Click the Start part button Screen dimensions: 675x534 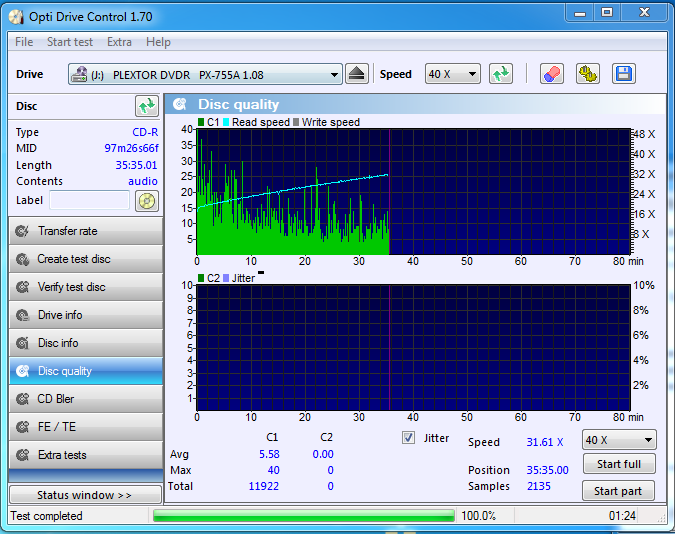click(618, 491)
